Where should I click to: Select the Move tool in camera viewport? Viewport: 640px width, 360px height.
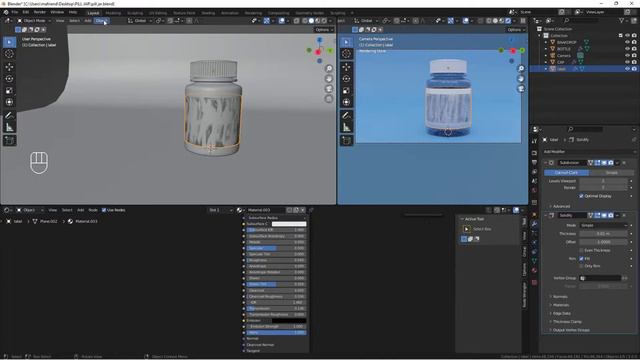[347, 67]
